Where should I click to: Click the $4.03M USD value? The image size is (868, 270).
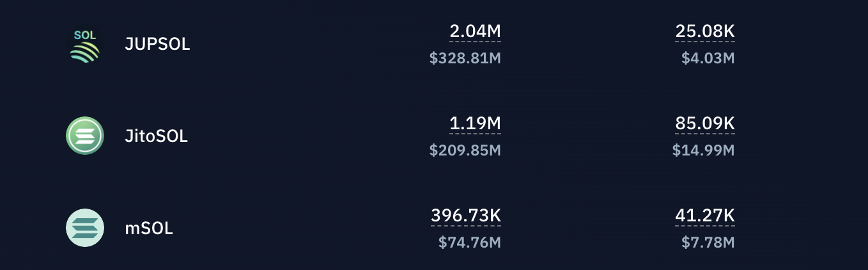(708, 59)
